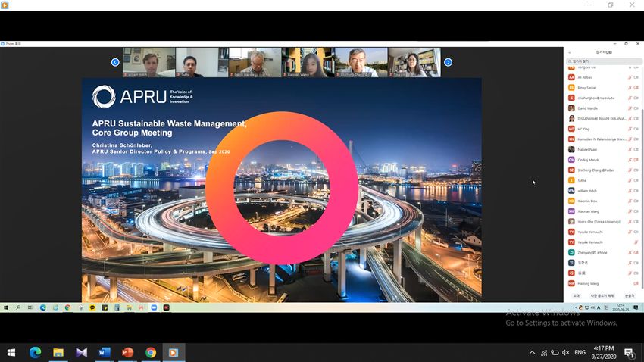
Task: Open the Action Center notification icon
Action: click(629, 353)
